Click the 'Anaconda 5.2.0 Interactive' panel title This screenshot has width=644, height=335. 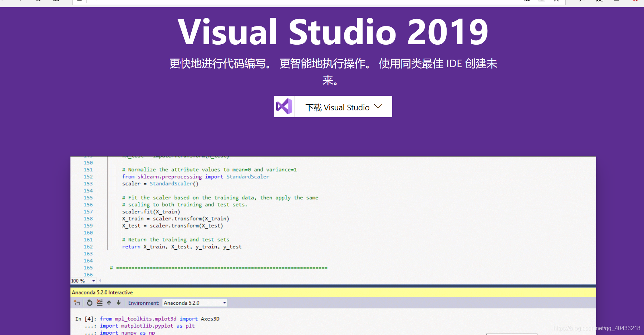[x=102, y=292]
